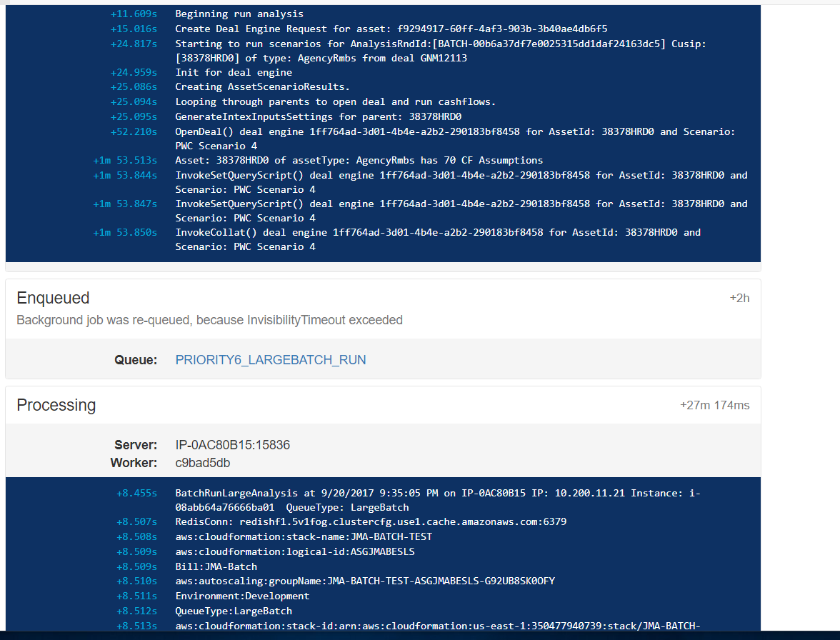The width and height of the screenshot is (840, 640).
Task: Click the Enqueued section header
Action: click(54, 298)
